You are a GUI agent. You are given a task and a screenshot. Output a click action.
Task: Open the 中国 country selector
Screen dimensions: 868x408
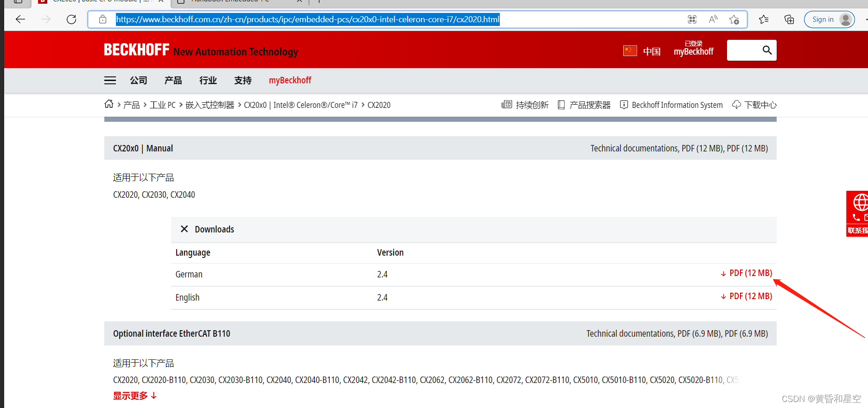651,51
